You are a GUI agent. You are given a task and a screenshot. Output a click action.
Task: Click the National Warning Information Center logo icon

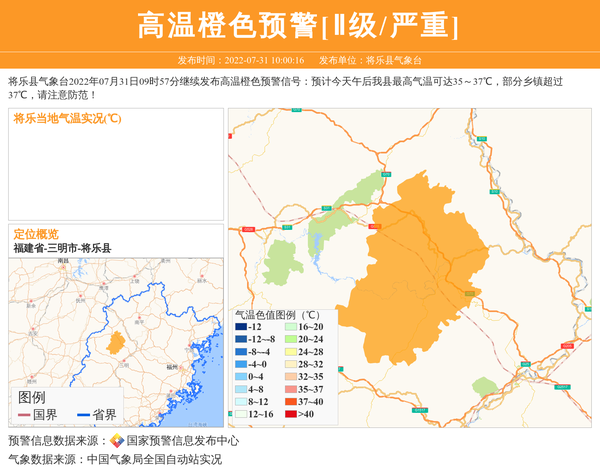tap(117, 440)
